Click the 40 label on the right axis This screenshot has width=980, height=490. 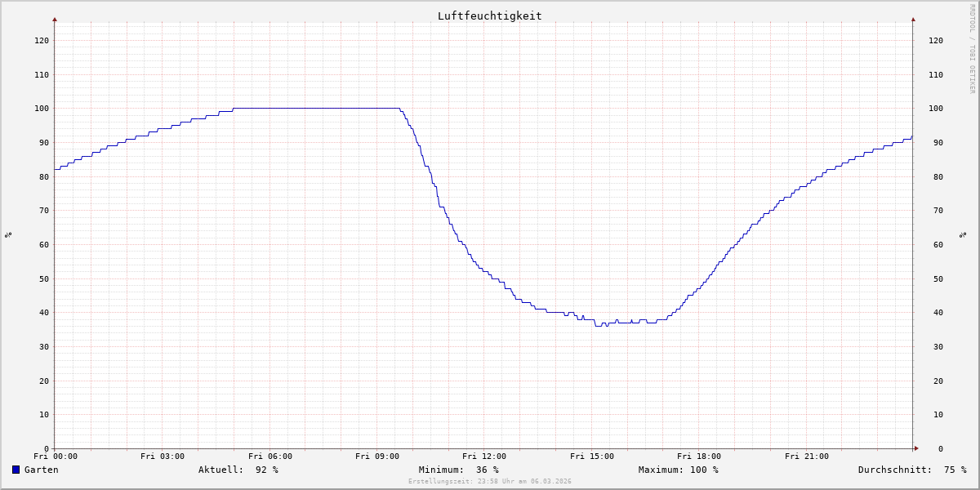tap(938, 312)
